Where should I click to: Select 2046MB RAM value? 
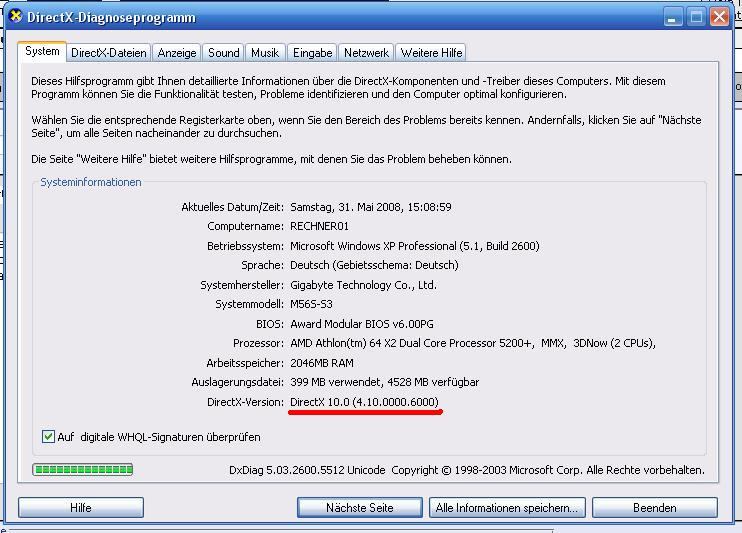[x=322, y=363]
